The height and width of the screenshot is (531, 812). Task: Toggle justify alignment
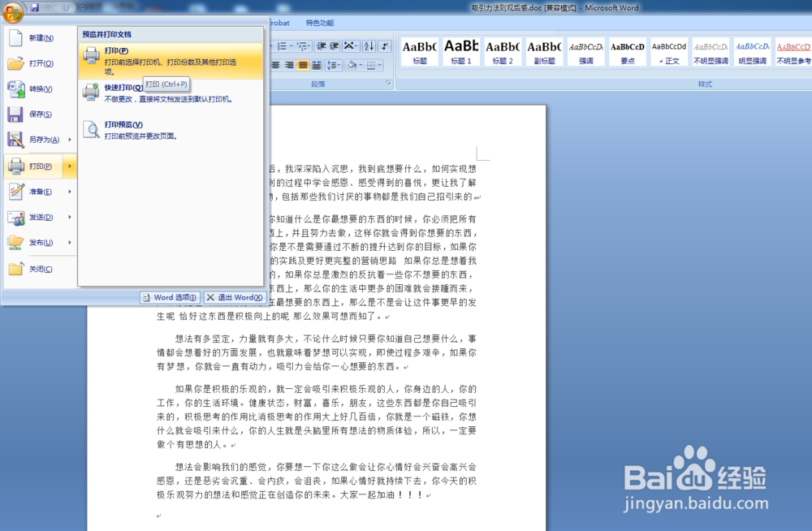303,65
